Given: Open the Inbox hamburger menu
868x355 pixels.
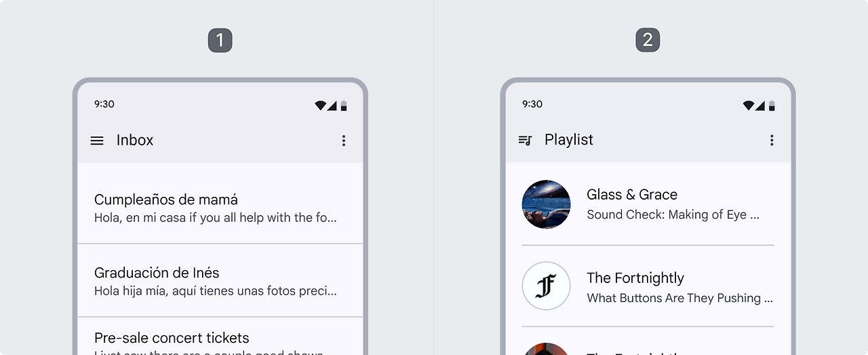Looking at the screenshot, I should click(x=97, y=141).
